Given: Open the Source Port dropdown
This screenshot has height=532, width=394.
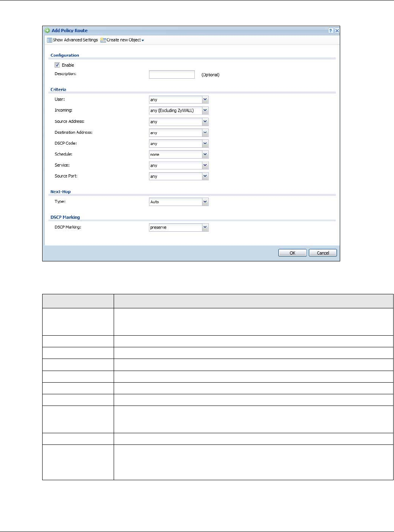Looking at the screenshot, I should tap(179, 176).
